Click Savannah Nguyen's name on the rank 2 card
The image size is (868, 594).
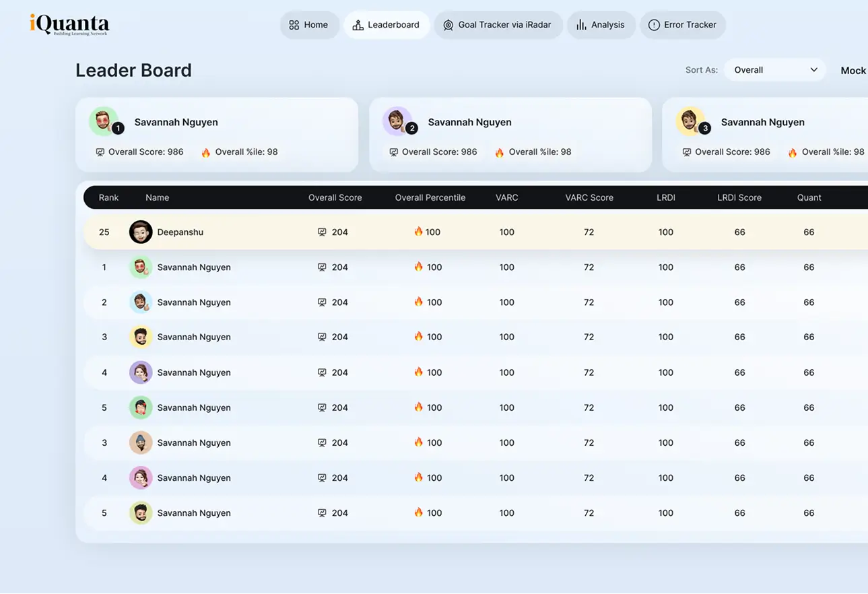469,123
